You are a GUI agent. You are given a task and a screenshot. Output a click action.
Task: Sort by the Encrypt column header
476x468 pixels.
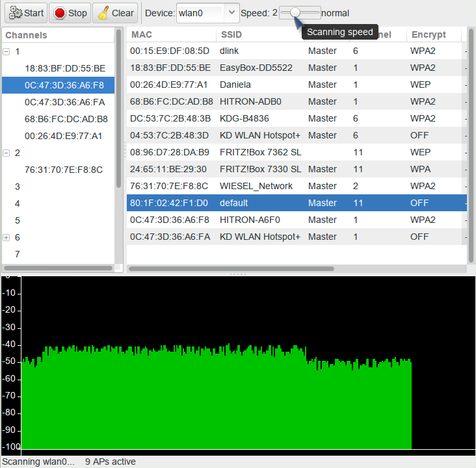(x=434, y=34)
